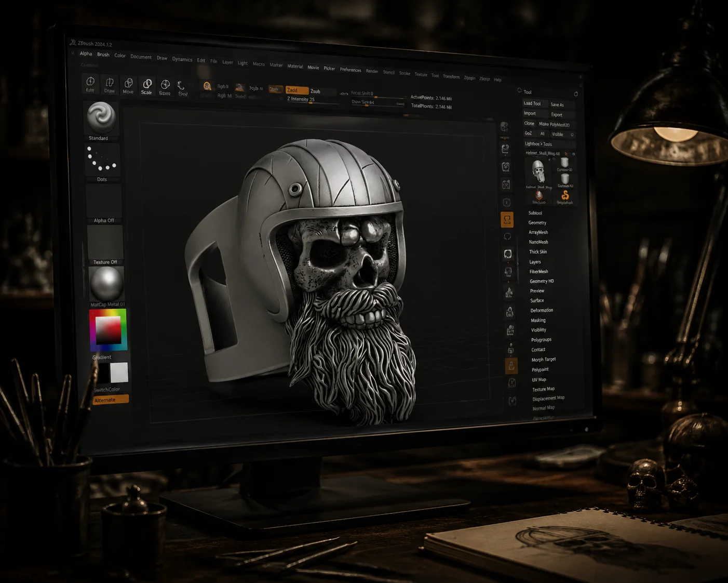Open the Dynamics menu
The image size is (728, 583).
182,59
